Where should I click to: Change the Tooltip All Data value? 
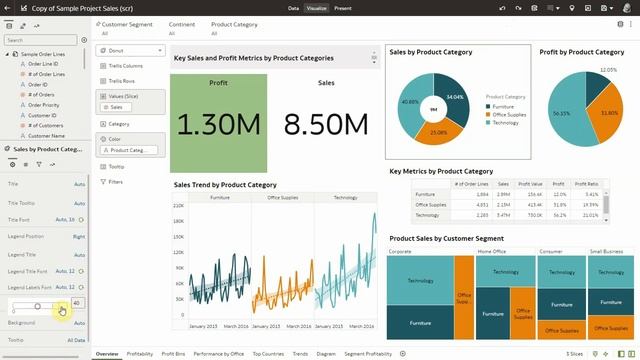pyautogui.click(x=76, y=340)
